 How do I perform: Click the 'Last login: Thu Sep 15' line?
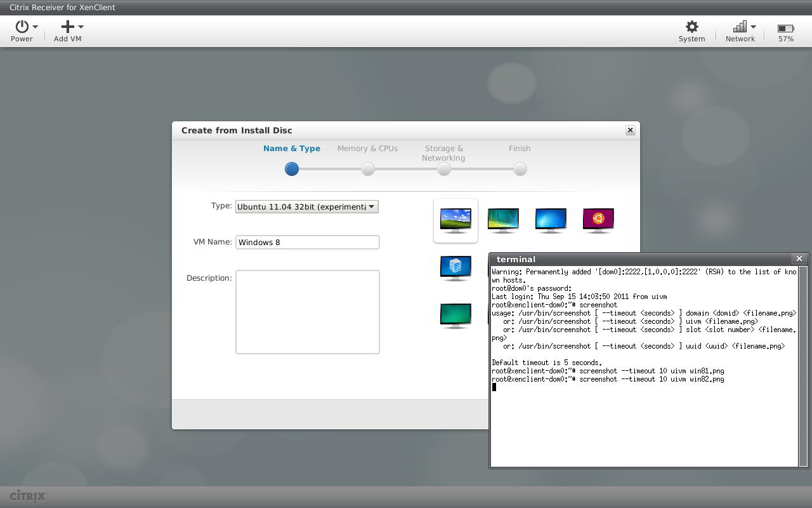pos(579,297)
